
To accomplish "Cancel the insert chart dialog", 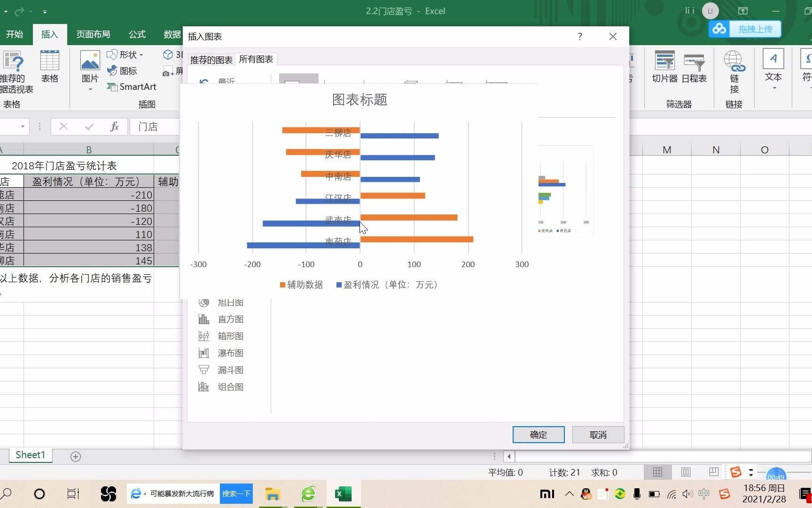I will (598, 434).
